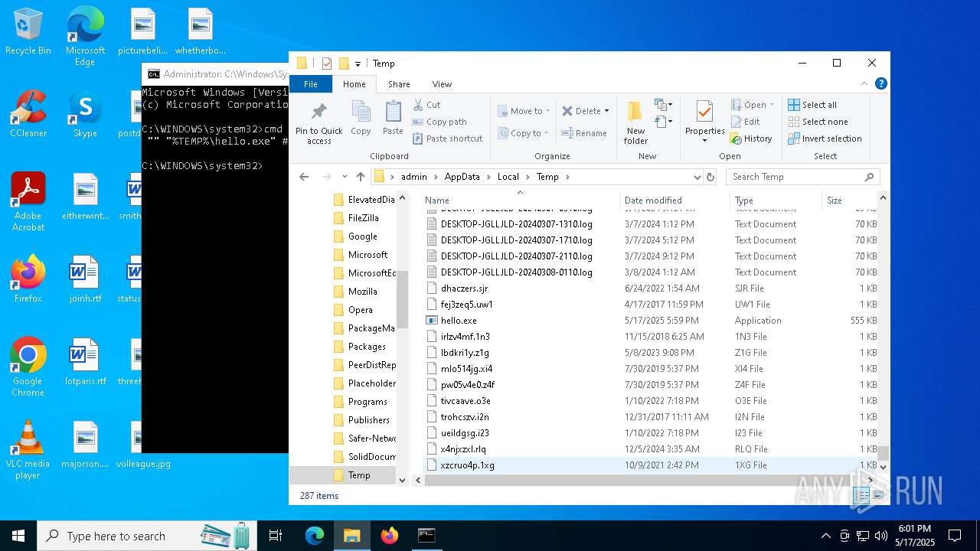Open address bar history dropdown
The height and width of the screenshot is (551, 980).
(697, 177)
